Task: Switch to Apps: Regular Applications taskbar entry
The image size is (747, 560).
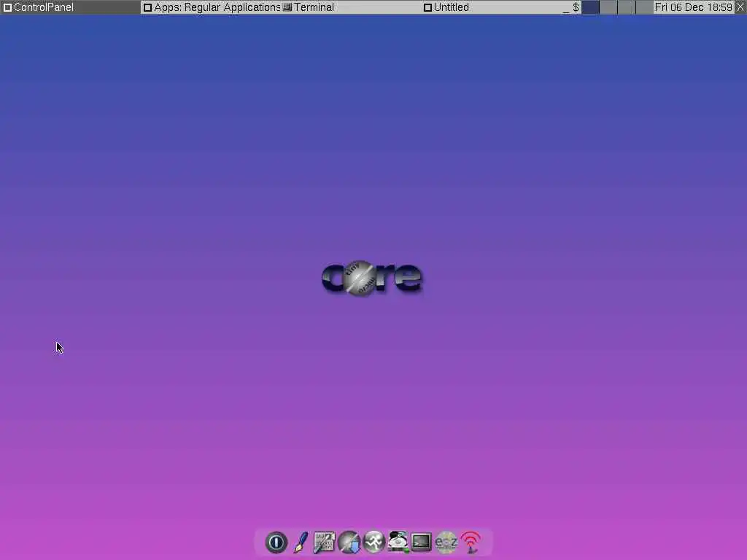Action: pos(211,7)
